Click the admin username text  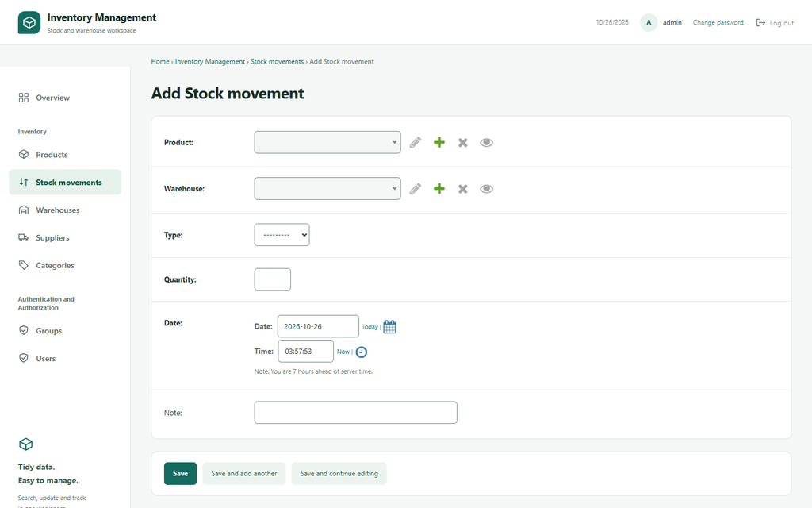(672, 23)
